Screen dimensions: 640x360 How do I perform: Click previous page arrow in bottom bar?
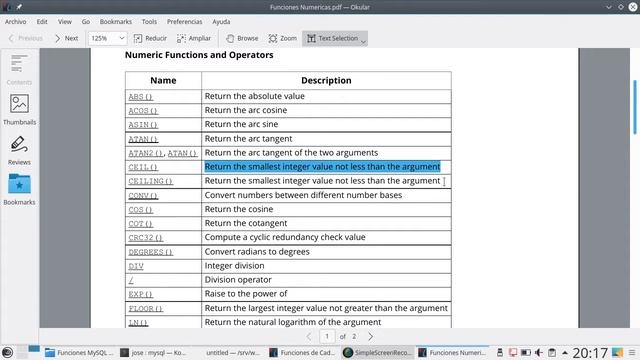(309, 336)
